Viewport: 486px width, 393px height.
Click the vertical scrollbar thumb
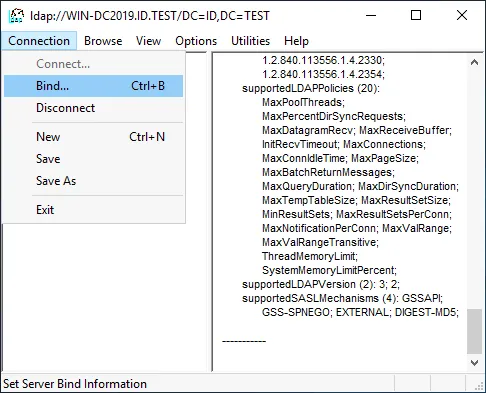click(x=474, y=331)
